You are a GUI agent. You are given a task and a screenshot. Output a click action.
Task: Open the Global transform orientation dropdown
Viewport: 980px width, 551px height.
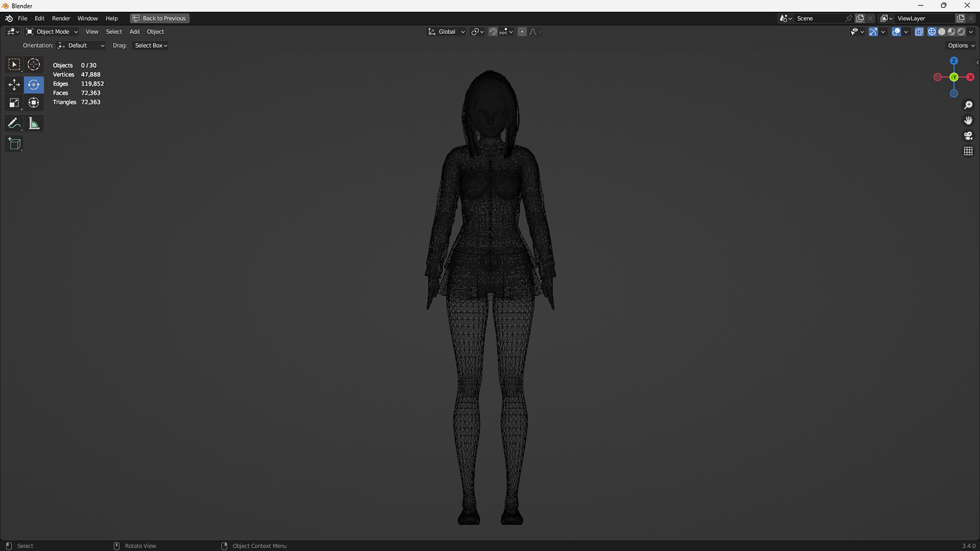(447, 32)
